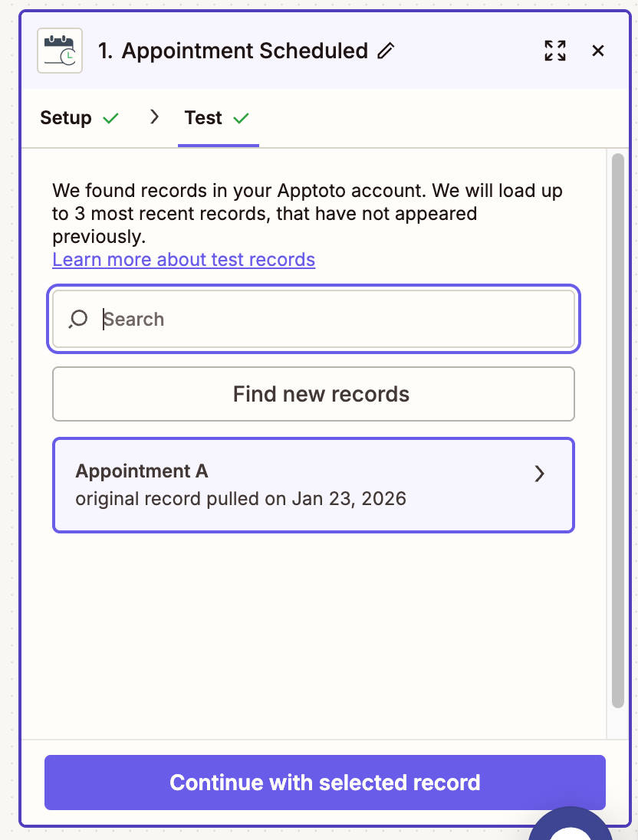Click the chevron between Setup and Test
This screenshot has height=840, width=638.
(154, 116)
